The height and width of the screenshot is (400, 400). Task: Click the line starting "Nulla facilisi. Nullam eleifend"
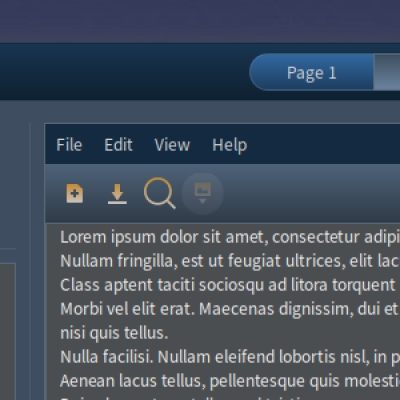coord(230,357)
